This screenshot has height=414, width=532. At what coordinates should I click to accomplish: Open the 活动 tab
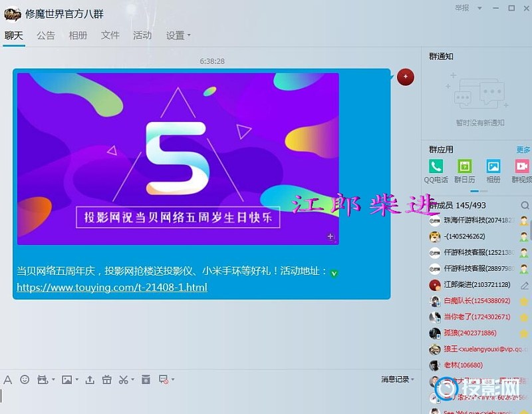(x=142, y=35)
